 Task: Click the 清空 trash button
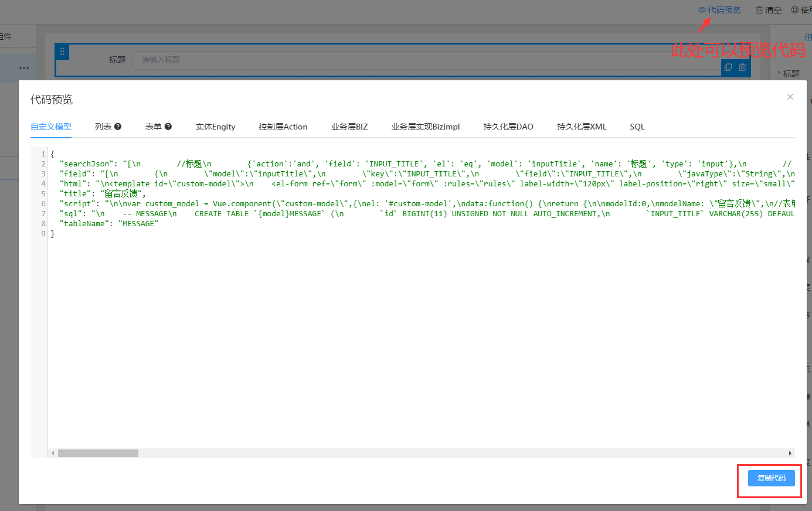pyautogui.click(x=769, y=10)
